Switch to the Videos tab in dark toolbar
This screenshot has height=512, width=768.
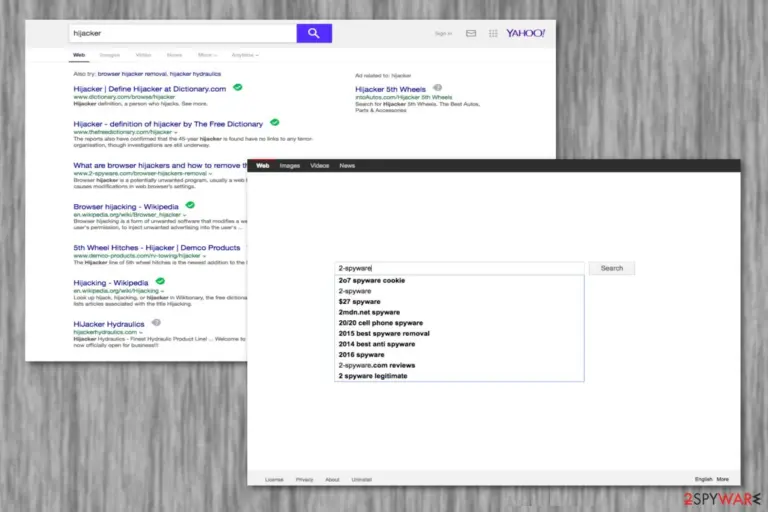[x=319, y=166]
